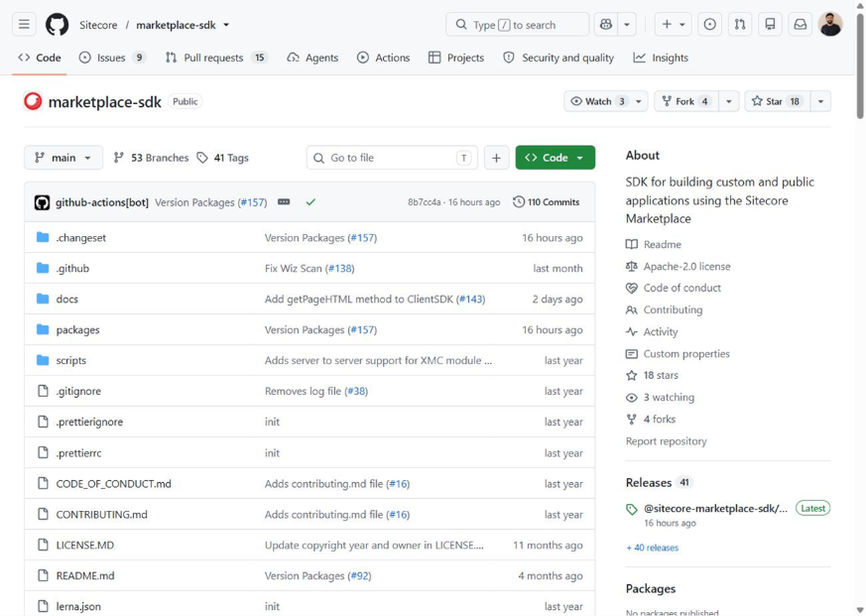Open commit hash 8b7cc4a
The height and width of the screenshot is (616, 866).
[425, 202]
